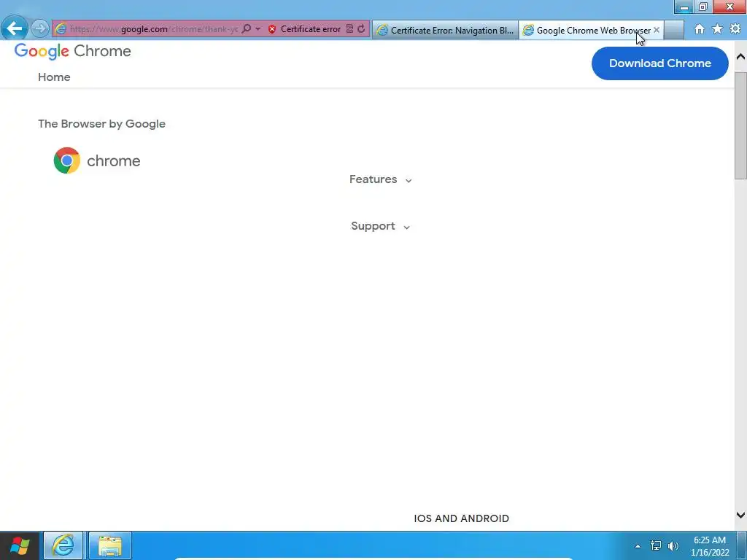Viewport: 747px width, 560px height.
Task: Click the volume speaker tray icon
Action: [673, 546]
